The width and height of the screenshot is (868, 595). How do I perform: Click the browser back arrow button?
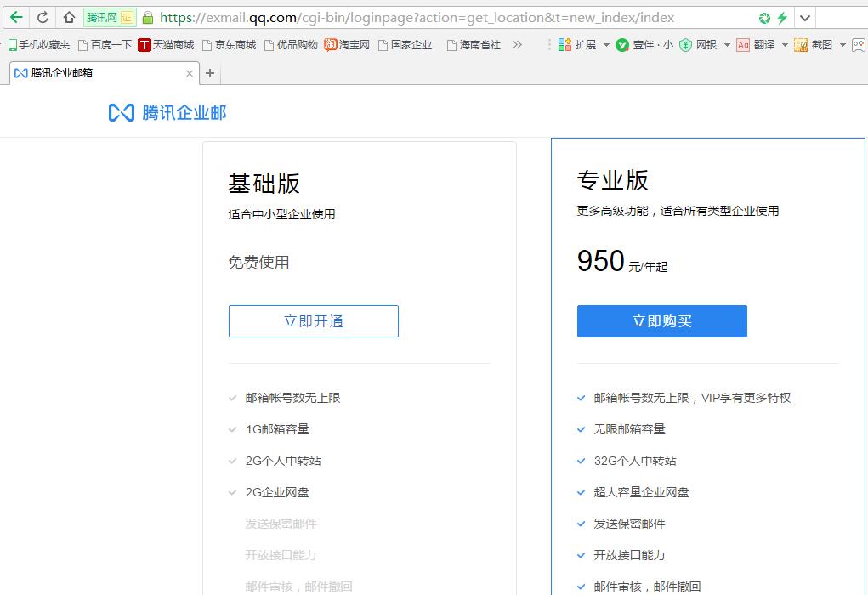[16, 17]
